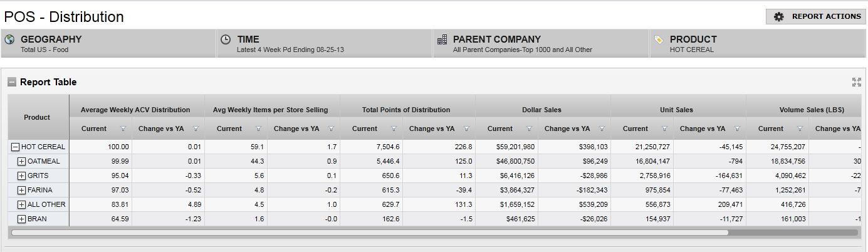Click the Product column header
The height and width of the screenshot is (252, 868).
click(x=37, y=118)
